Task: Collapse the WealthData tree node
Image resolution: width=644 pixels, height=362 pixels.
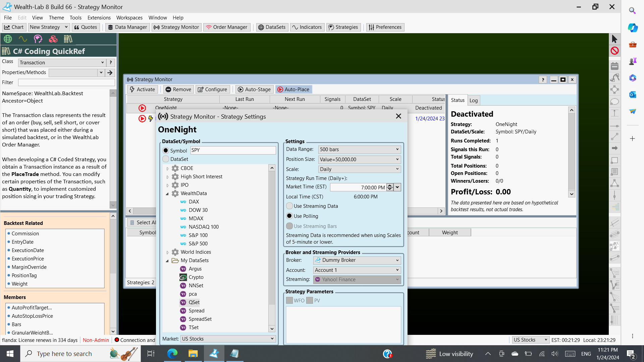Action: [168, 194]
